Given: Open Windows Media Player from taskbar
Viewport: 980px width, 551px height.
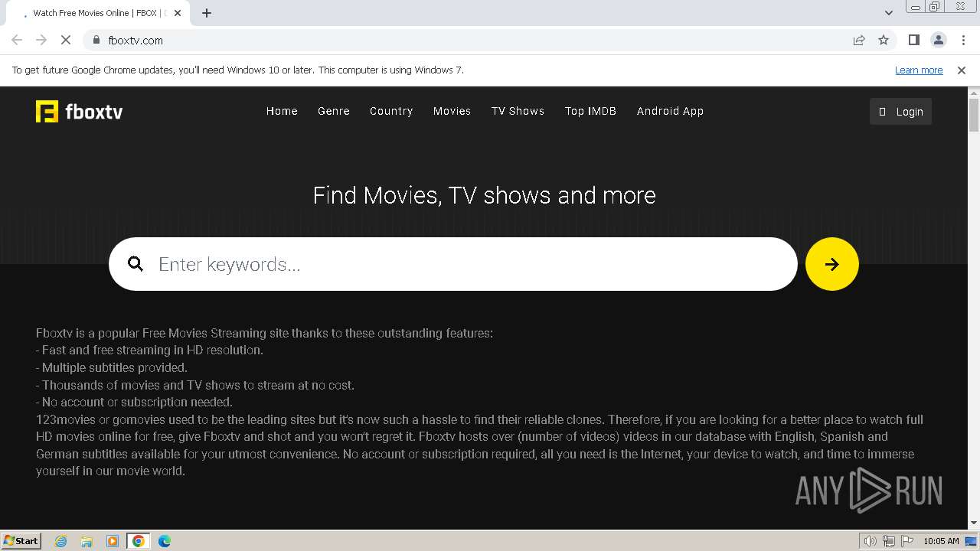Looking at the screenshot, I should point(113,541).
